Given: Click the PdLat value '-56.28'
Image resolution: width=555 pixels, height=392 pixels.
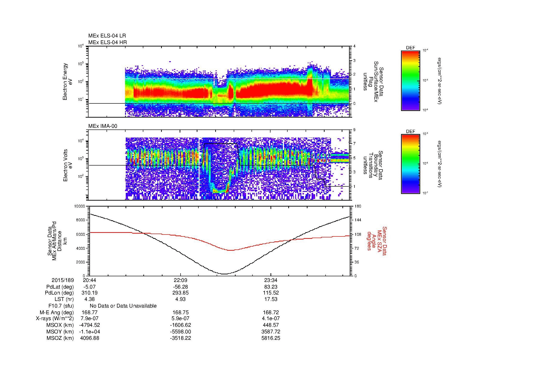Looking at the screenshot, I should [x=181, y=287].
